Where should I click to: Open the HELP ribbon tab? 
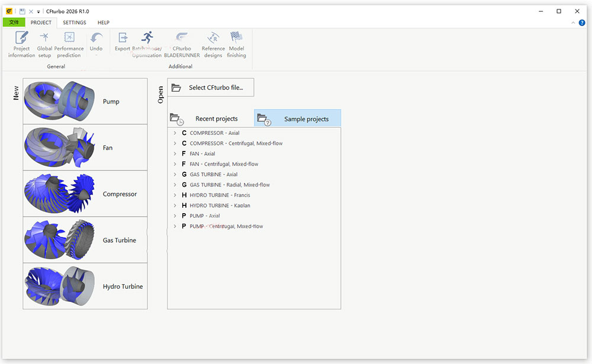pos(104,22)
